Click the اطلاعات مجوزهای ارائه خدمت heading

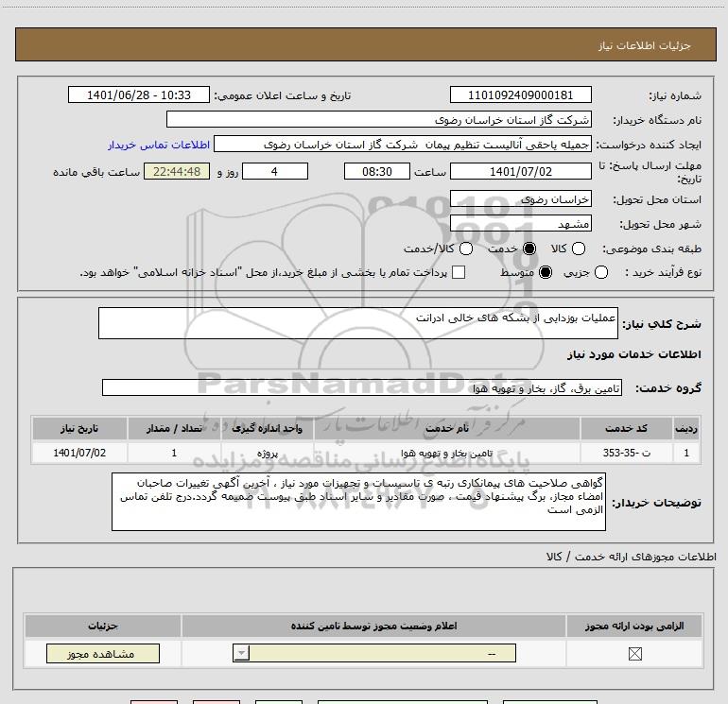coord(631,557)
